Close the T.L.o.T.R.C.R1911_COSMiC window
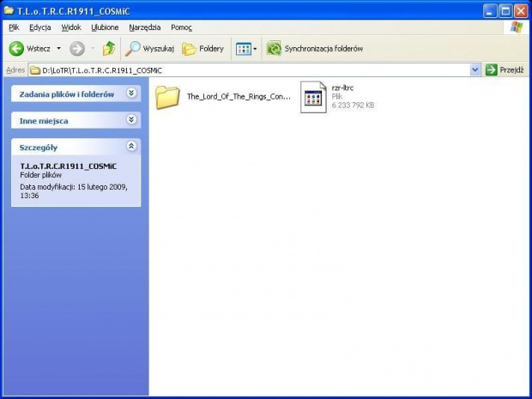 pyautogui.click(x=521, y=11)
